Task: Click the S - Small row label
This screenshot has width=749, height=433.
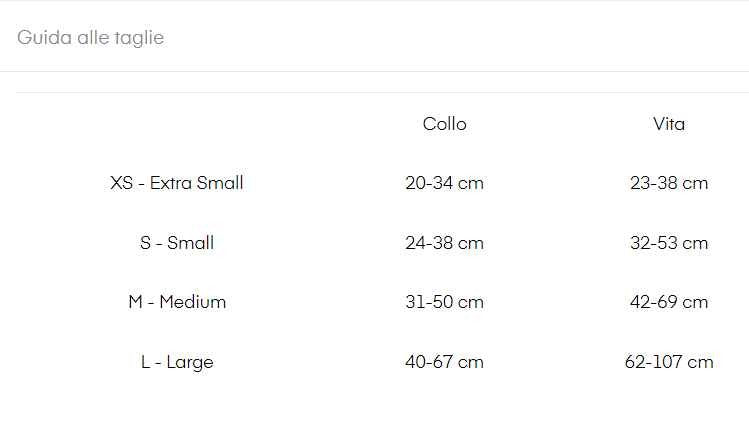Action: (177, 243)
